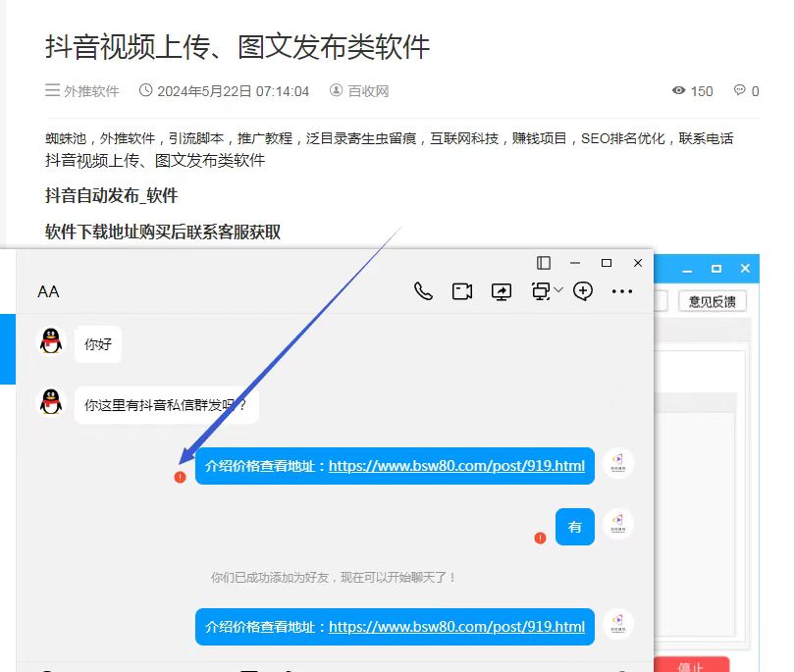Close the blue background software window
794x672 pixels.
745,268
